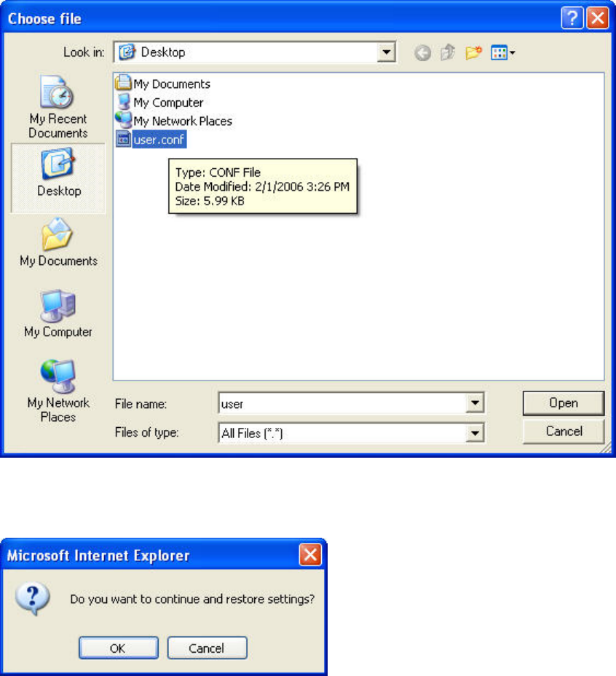616x676 pixels.
Task: Select My Documents in file list
Action: (x=163, y=83)
